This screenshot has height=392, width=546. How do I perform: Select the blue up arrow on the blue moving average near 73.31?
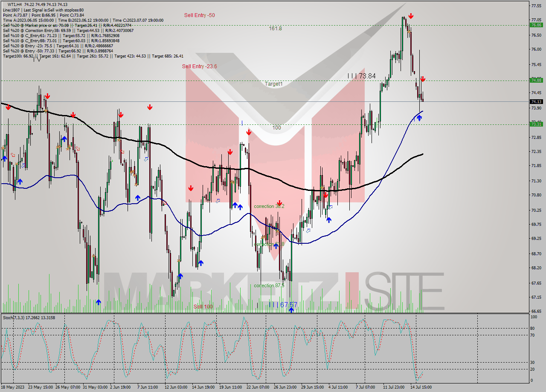coord(419,118)
